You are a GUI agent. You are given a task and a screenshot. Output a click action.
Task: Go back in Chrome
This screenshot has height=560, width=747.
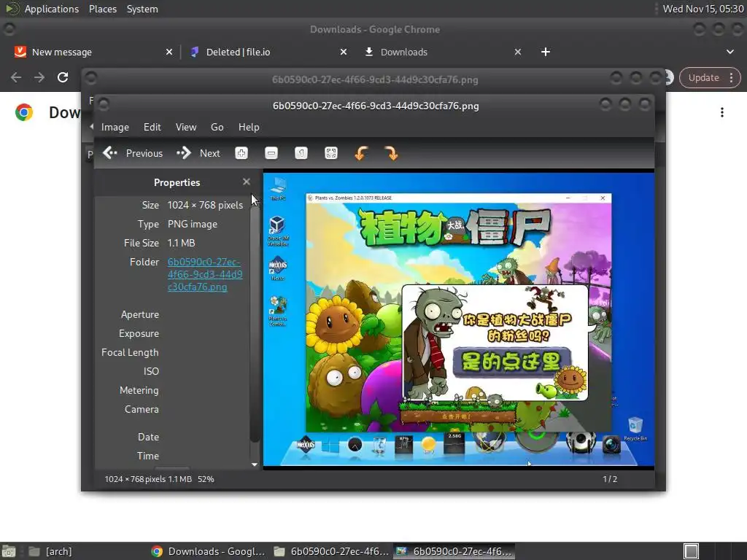pos(16,77)
